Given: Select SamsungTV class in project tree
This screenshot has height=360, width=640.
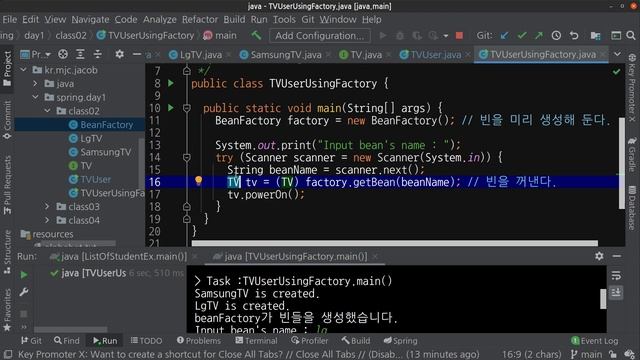Looking at the screenshot, I should click(105, 152).
